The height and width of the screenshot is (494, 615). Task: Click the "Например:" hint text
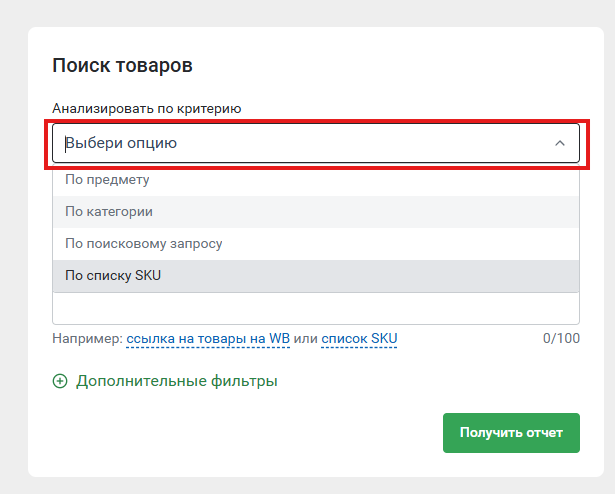pos(87,339)
